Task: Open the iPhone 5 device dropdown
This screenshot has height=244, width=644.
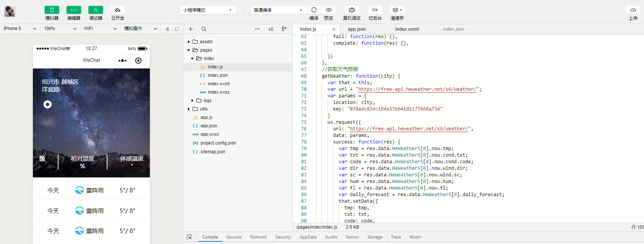Action: [20, 29]
